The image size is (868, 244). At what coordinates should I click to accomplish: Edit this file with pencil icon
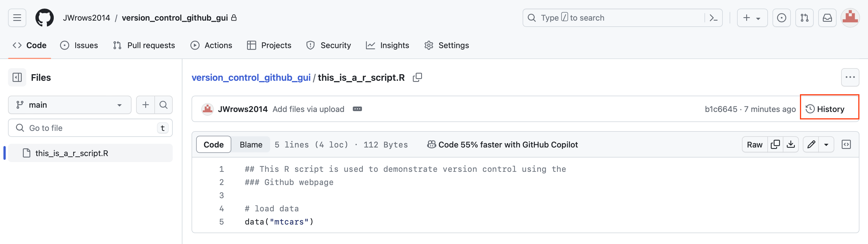pos(811,144)
